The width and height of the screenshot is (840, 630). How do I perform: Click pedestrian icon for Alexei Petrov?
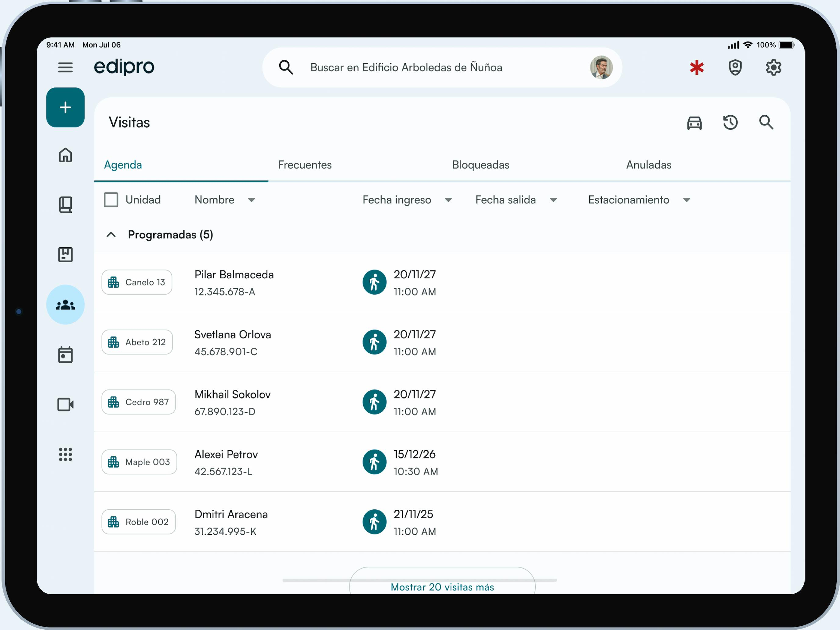(x=375, y=462)
